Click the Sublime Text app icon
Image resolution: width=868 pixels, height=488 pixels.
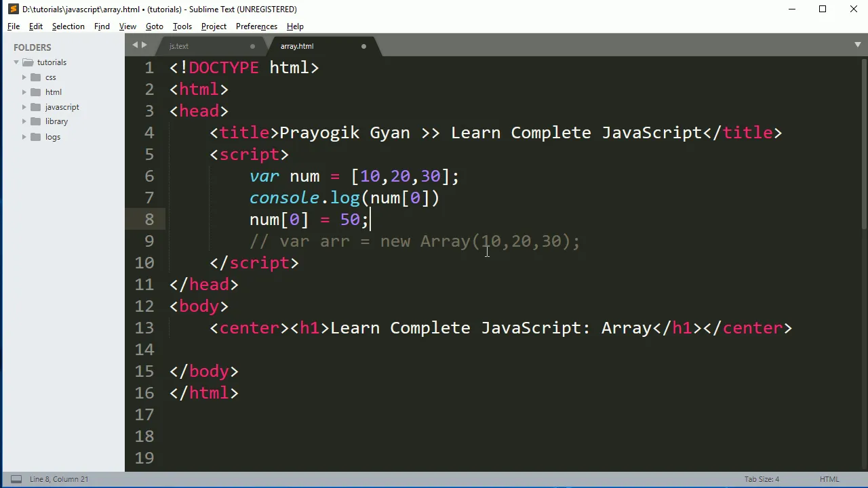coord(13,9)
